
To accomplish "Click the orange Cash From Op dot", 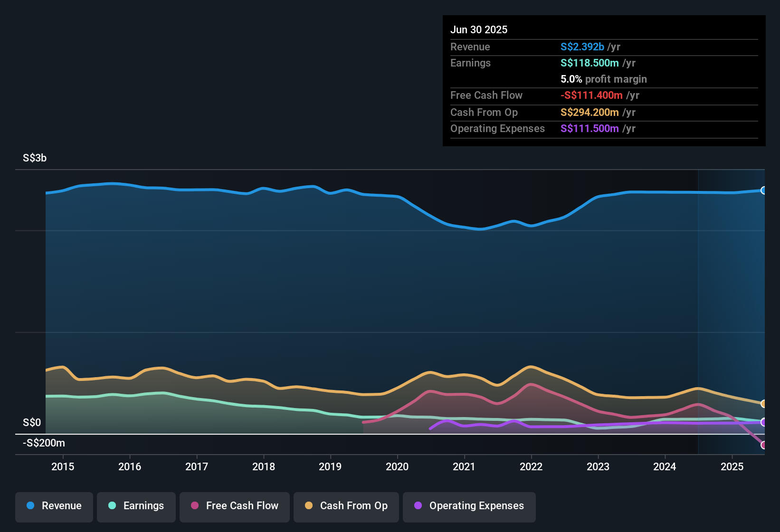I will 309,505.
